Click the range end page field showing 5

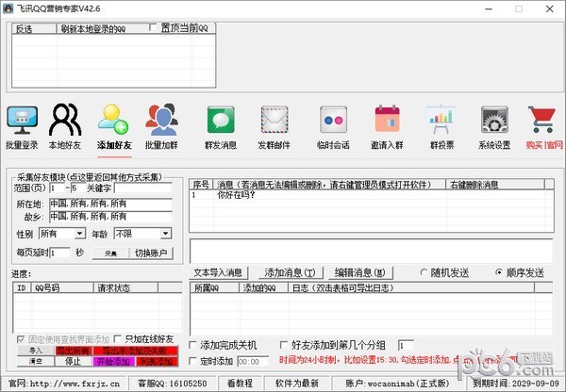[x=78, y=188]
